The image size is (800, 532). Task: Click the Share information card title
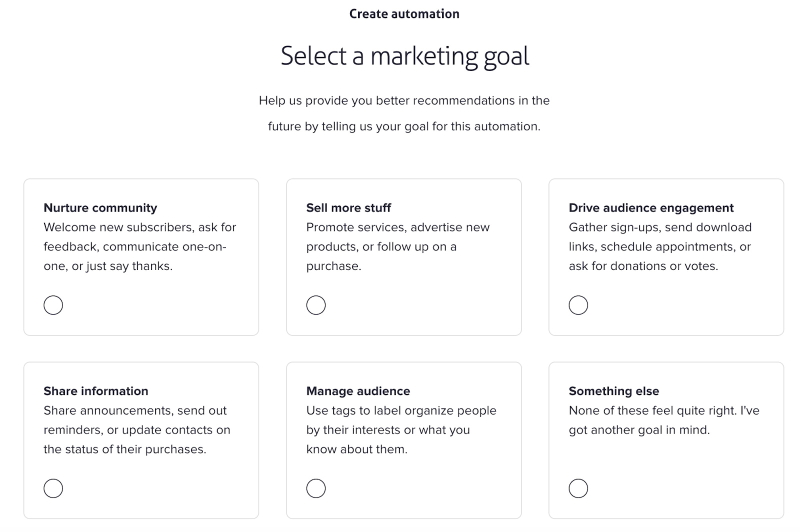[x=95, y=391]
